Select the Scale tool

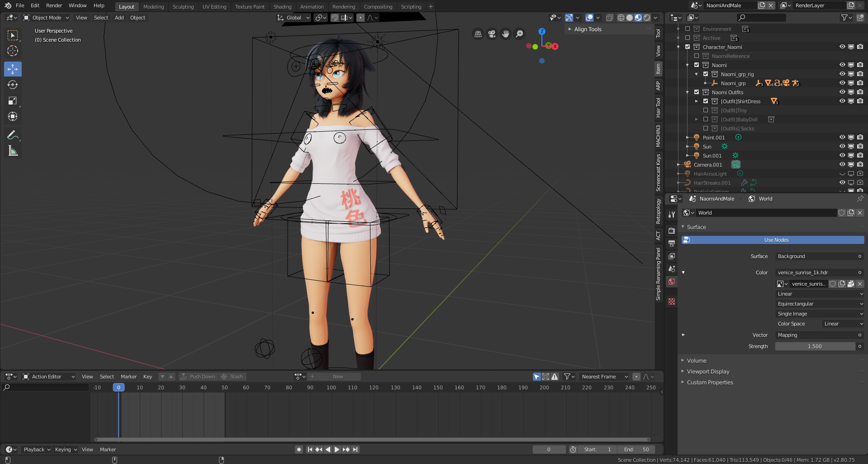click(13, 100)
